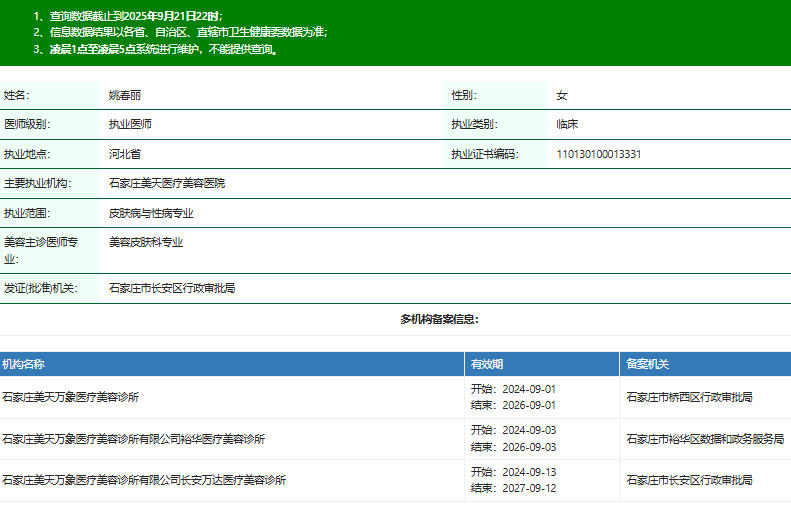Click the 长安万达医疗美容诊所 institution row

point(144,480)
